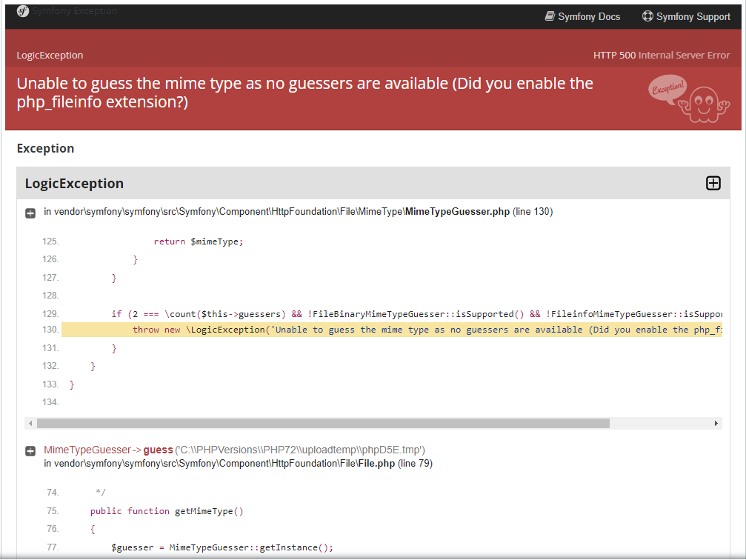Screen dimensions: 746x560
Task: Click the Symfony logo icon in header
Action: point(23,11)
